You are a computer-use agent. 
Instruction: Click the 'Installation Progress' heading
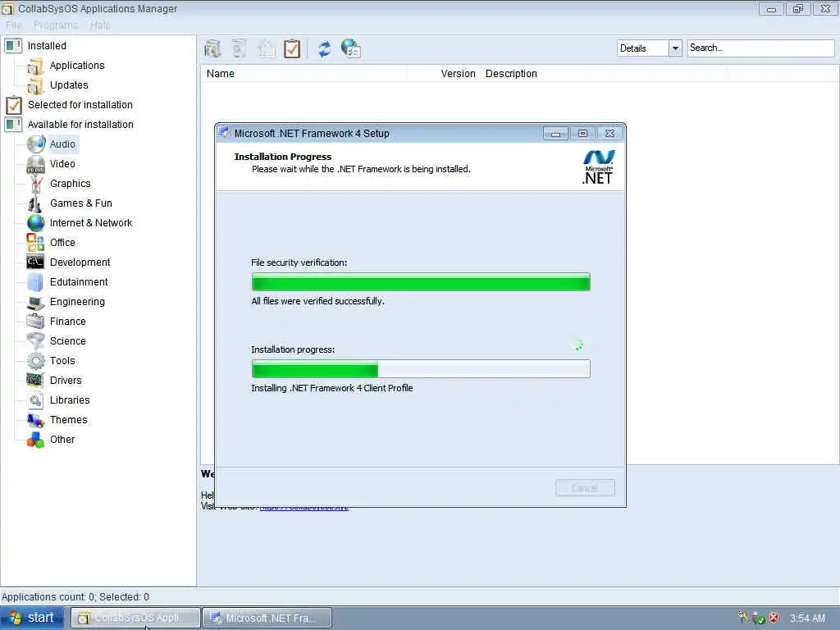tap(283, 157)
